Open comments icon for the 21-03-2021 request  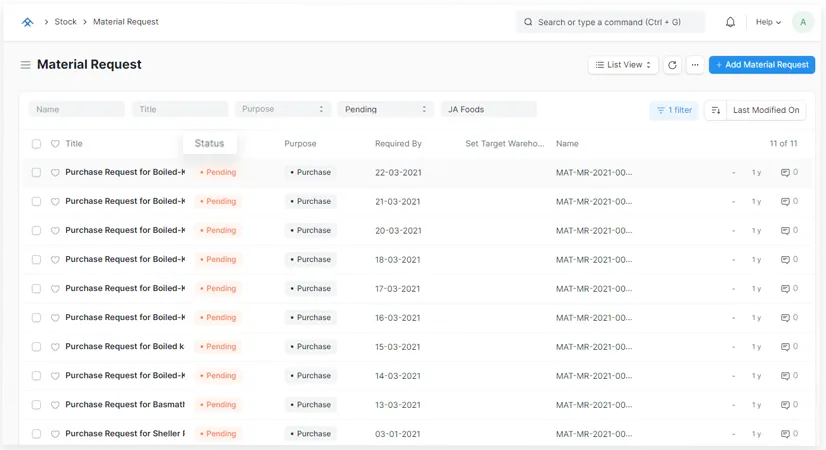click(x=785, y=201)
